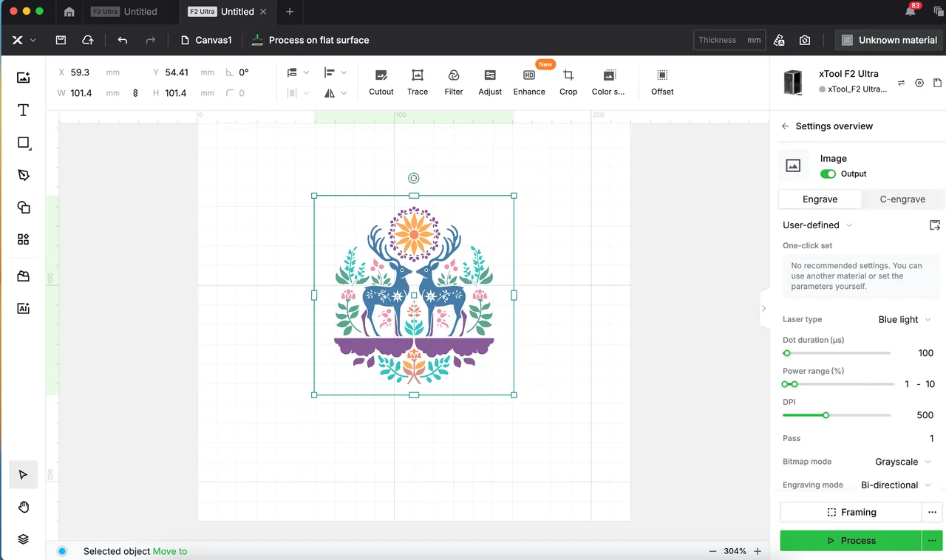Save the project with the disk icon
Image resolution: width=946 pixels, height=560 pixels.
tap(61, 40)
